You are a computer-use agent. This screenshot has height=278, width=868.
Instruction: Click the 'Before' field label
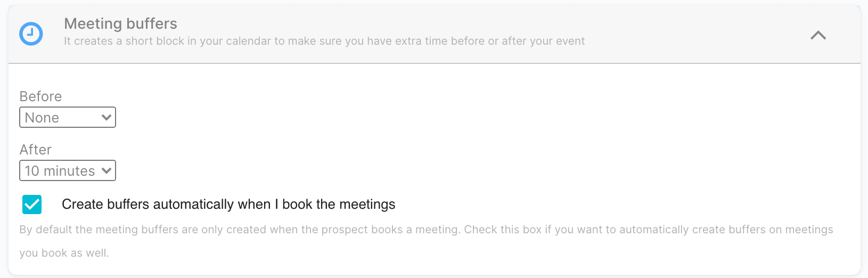[40, 96]
